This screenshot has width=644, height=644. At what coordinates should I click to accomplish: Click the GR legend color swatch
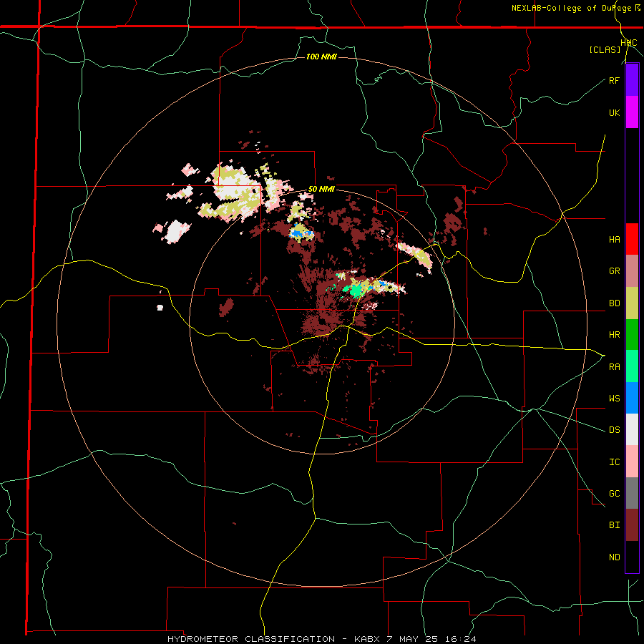[x=632, y=271]
